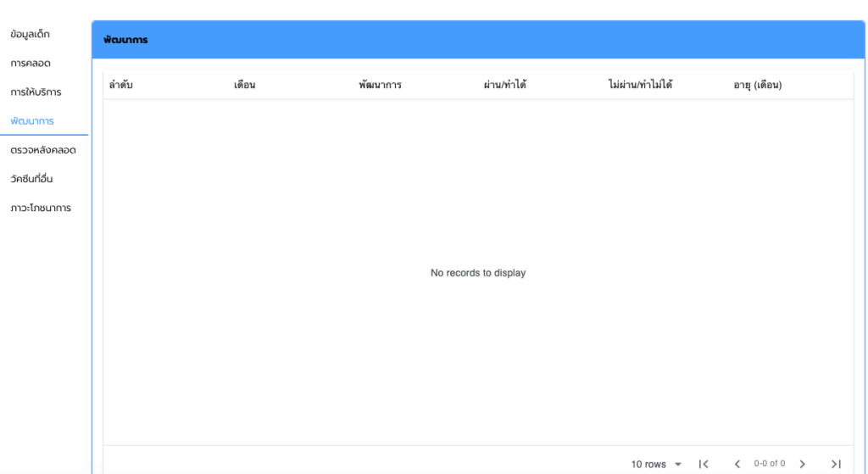Switch to the วัคซีนที่อื่น sidebar tab
868x474 pixels.
pyautogui.click(x=31, y=179)
